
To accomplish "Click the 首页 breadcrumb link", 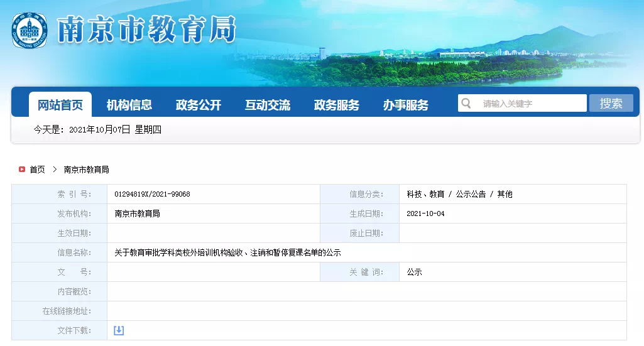I will (38, 170).
